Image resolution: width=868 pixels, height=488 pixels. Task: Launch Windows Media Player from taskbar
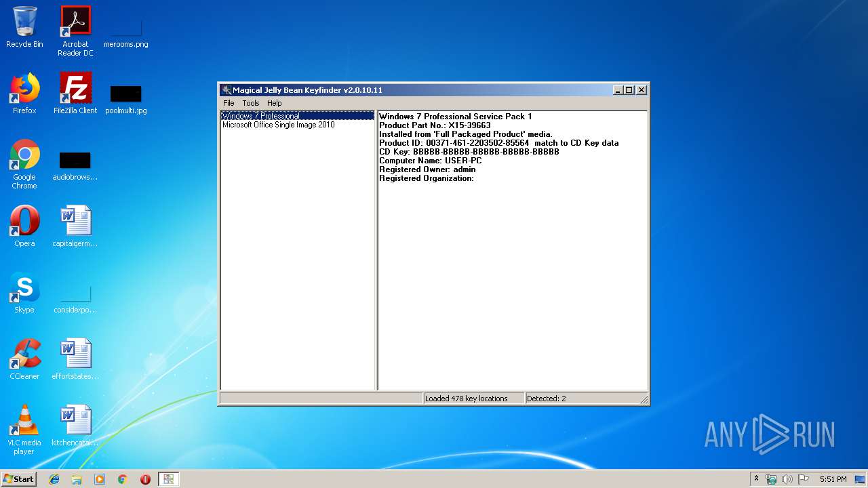pyautogui.click(x=100, y=479)
